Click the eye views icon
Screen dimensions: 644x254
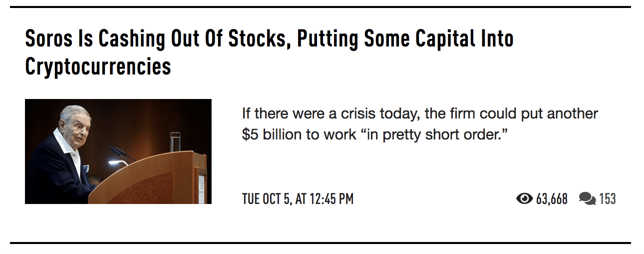pos(524,199)
